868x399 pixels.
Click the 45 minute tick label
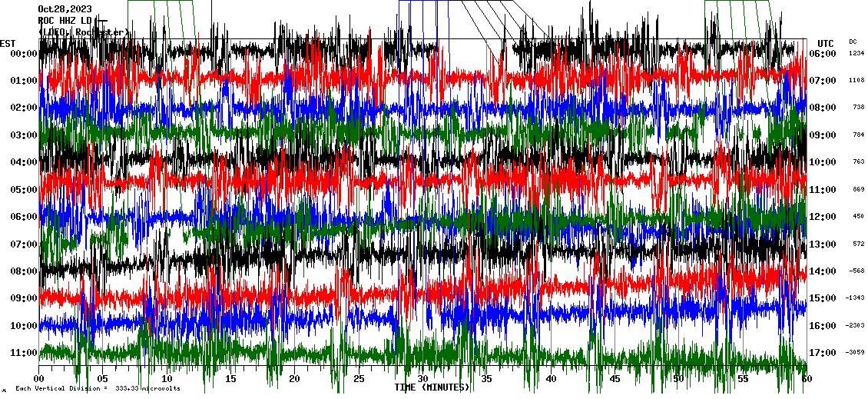(615, 379)
